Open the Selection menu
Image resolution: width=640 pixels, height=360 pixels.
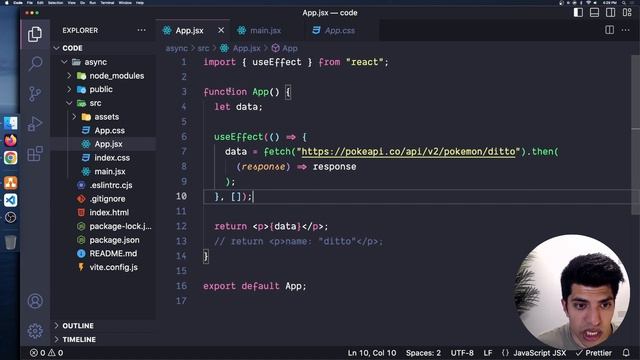pos(56,2)
